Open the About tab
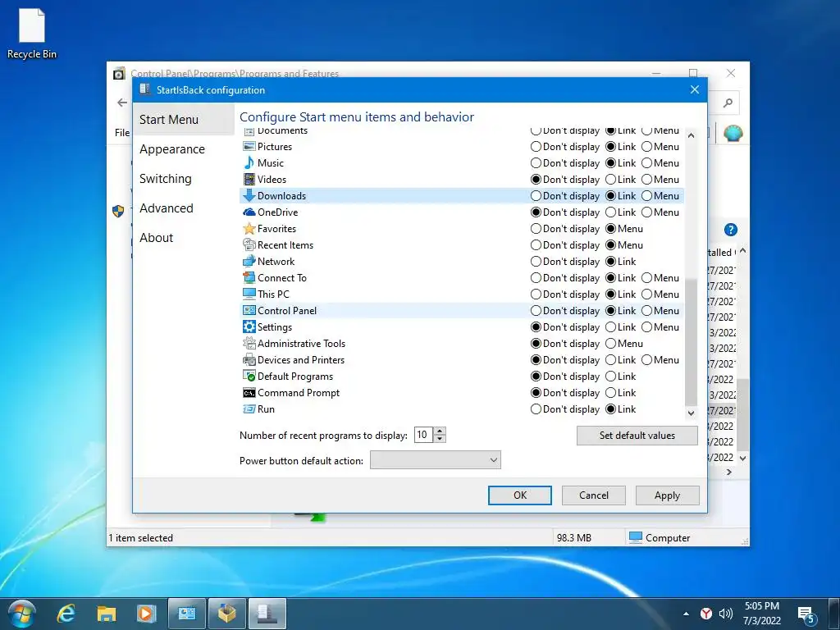840x630 pixels. tap(157, 237)
